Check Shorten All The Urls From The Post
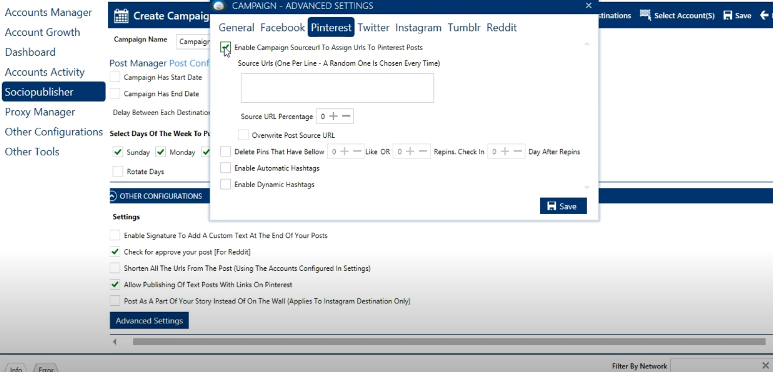This screenshot has height=372, width=773. [115, 268]
